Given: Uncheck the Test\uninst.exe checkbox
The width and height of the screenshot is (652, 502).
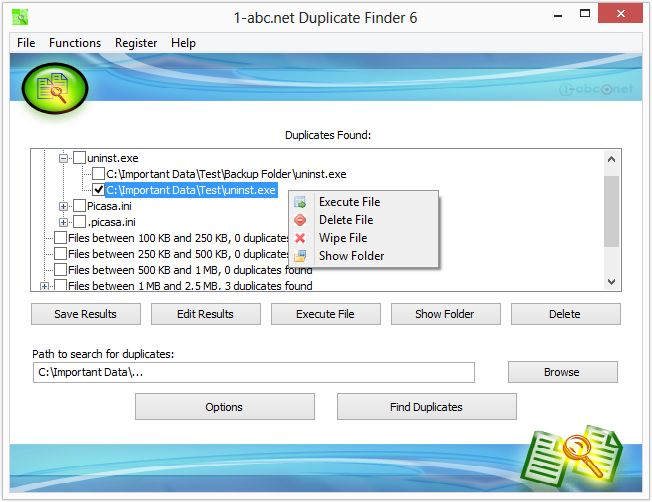Looking at the screenshot, I should coord(98,190).
